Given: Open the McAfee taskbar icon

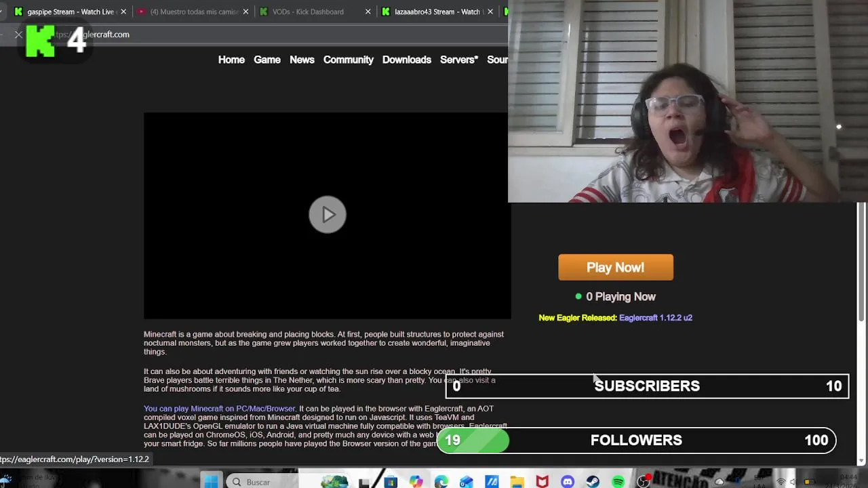Looking at the screenshot, I should [x=542, y=482].
